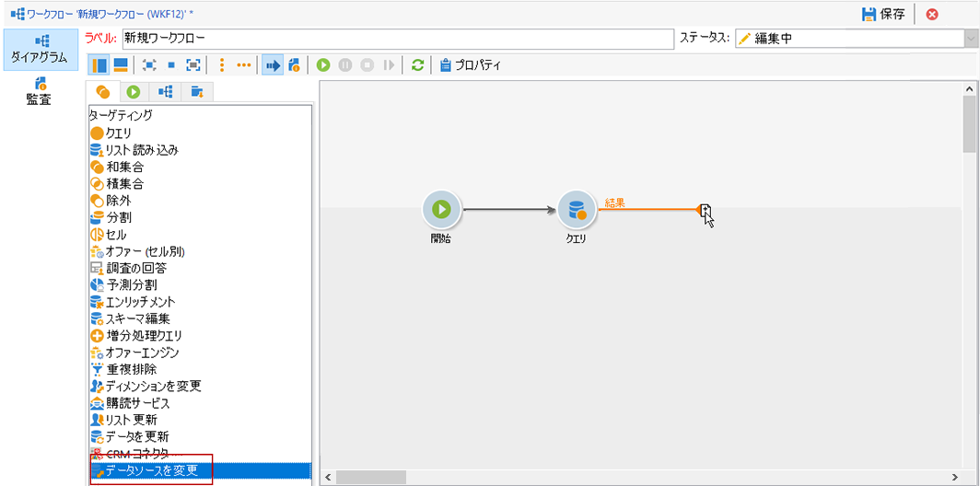This screenshot has width=980, height=486.
Task: Click the horizontal scrollbar right arrow
Action: point(953,476)
